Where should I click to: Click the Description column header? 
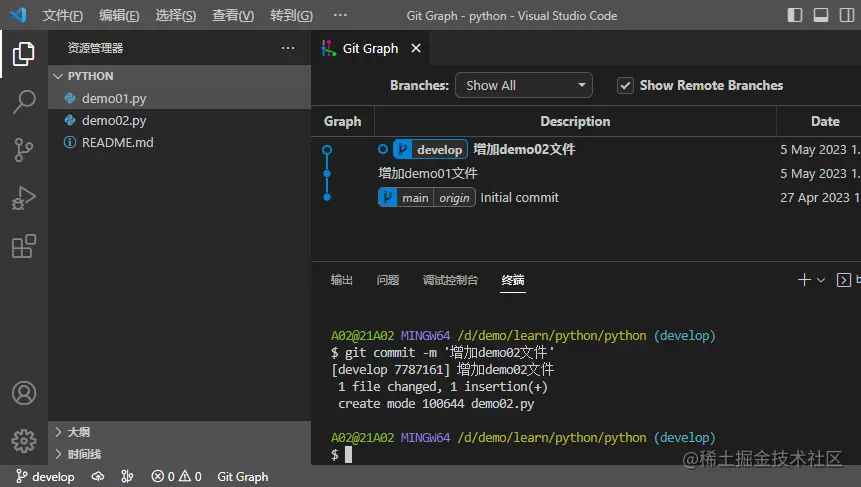click(575, 121)
